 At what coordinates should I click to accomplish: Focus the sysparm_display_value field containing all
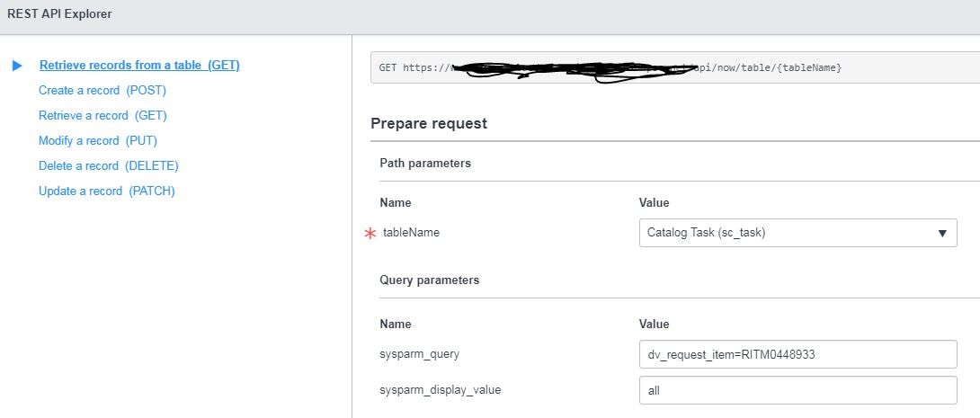click(x=797, y=390)
